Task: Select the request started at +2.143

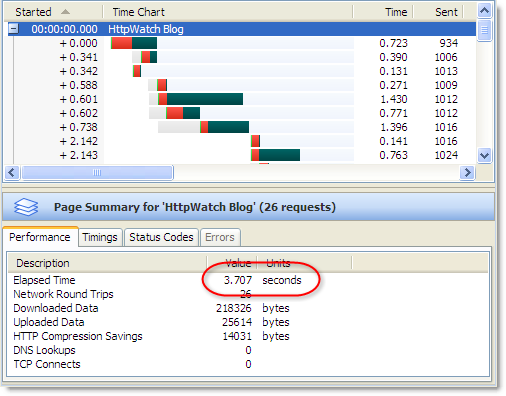Action: point(242,155)
